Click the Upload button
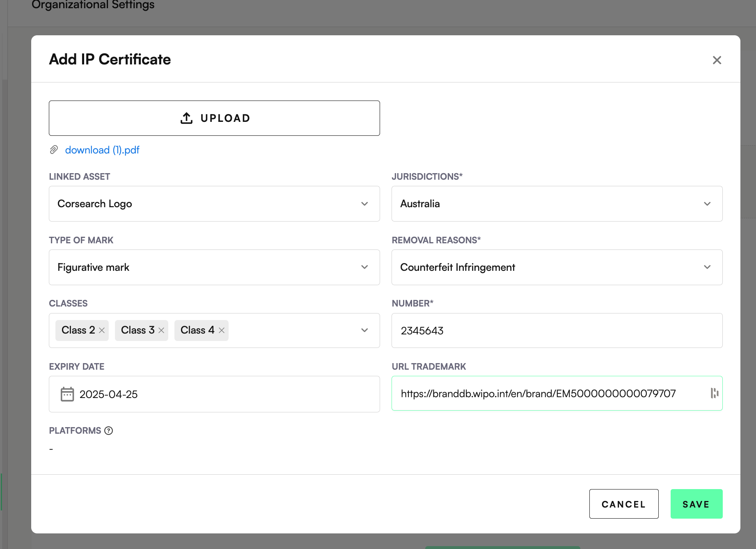 point(214,118)
